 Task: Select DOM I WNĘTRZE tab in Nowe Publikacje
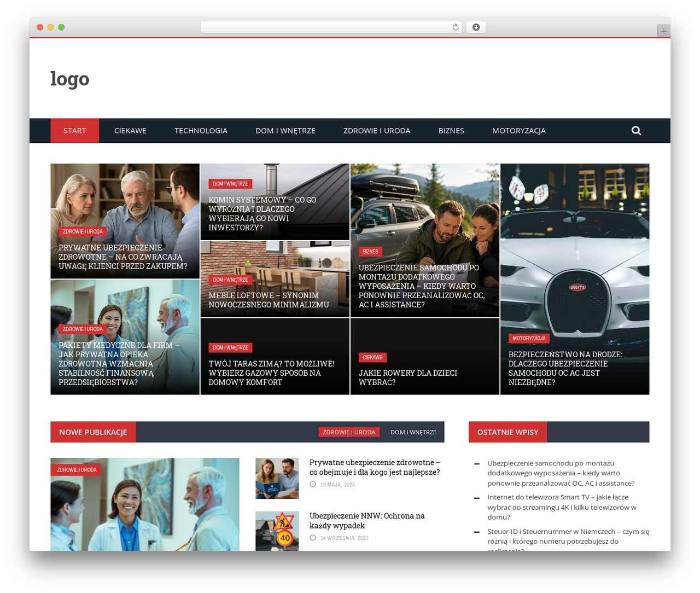click(x=413, y=432)
